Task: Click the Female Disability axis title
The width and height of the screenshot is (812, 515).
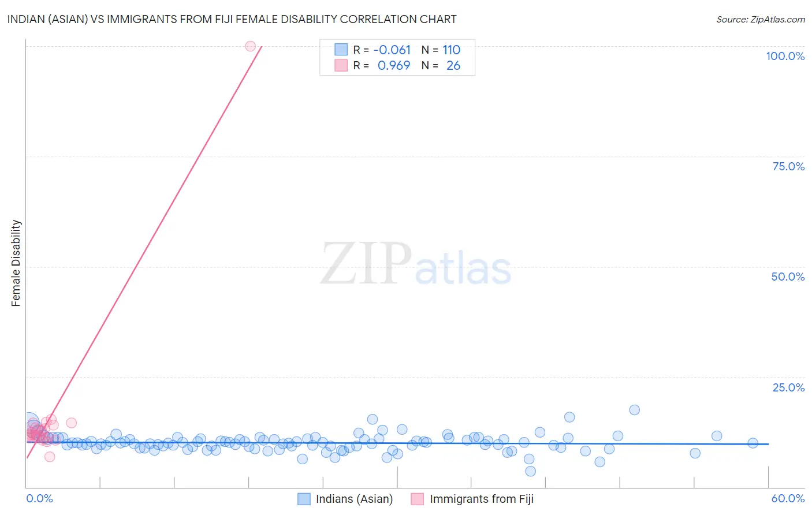Action: pos(16,263)
